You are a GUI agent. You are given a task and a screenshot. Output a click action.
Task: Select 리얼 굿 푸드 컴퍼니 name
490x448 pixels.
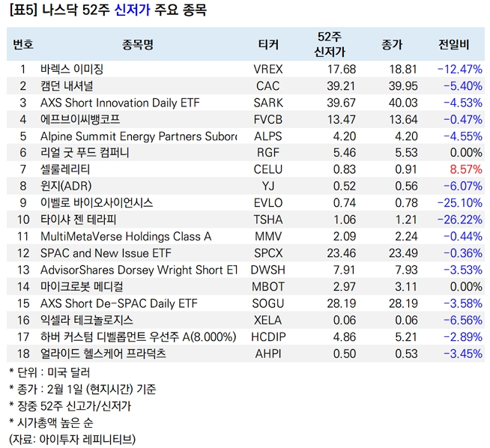[85, 153]
